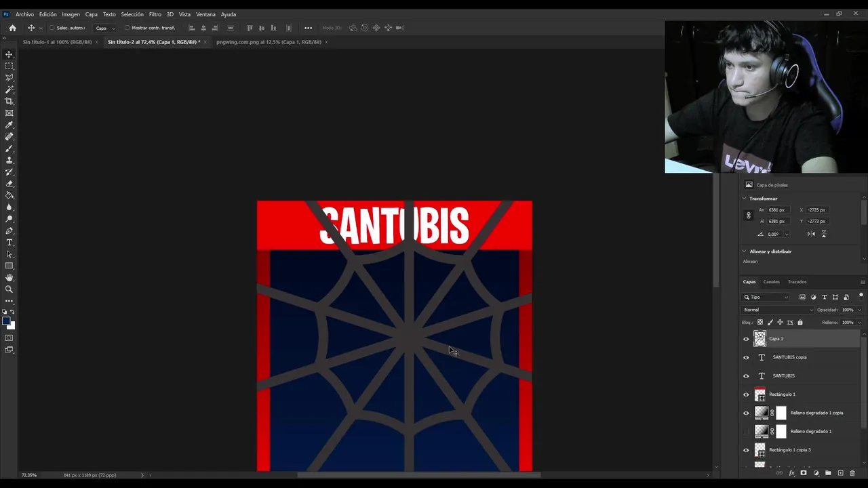Select the Crop tool
The image size is (868, 488).
[x=9, y=101]
